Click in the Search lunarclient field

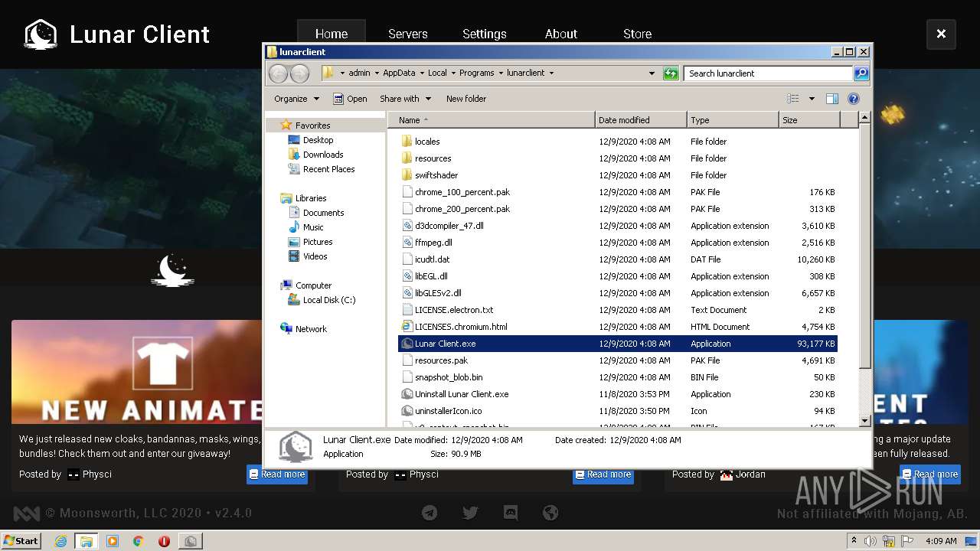pyautogui.click(x=768, y=73)
